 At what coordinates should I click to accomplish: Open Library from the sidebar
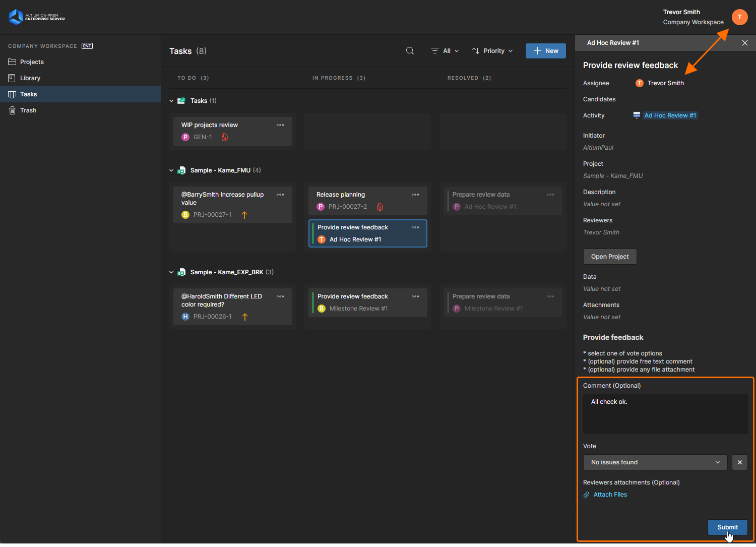(x=30, y=78)
